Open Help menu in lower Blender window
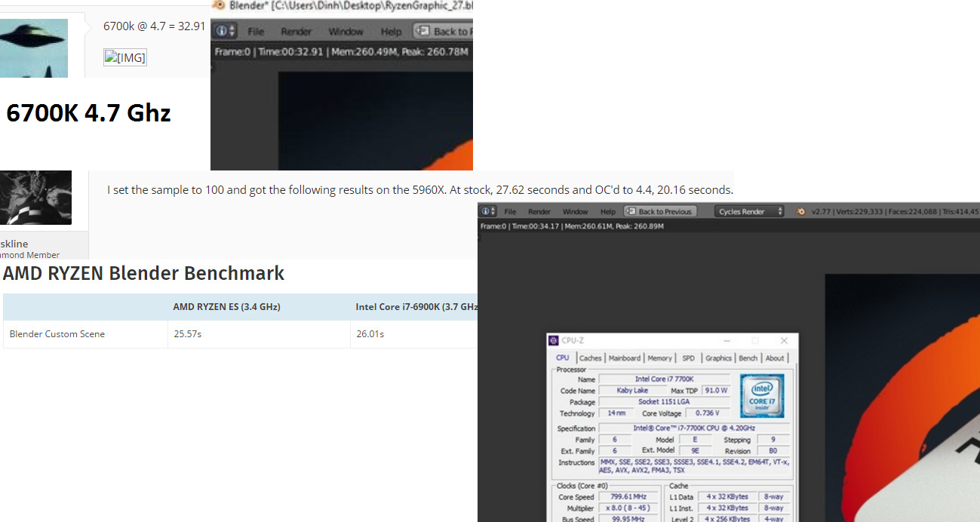 (608, 212)
